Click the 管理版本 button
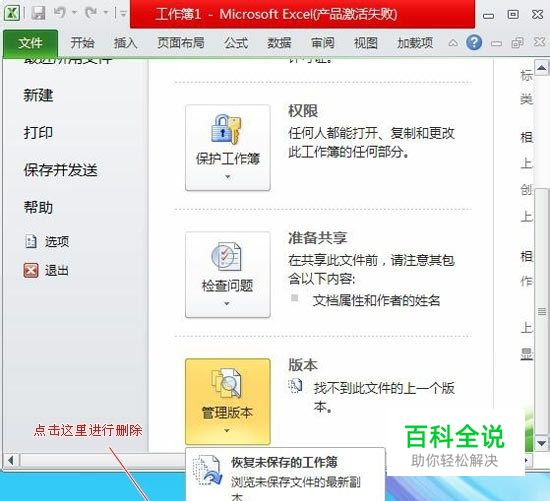550x501 pixels. tap(228, 402)
